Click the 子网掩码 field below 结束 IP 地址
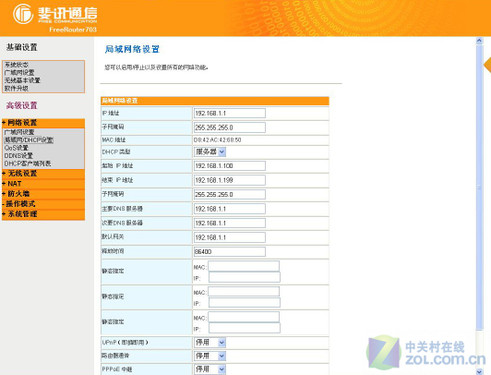 click(x=230, y=194)
